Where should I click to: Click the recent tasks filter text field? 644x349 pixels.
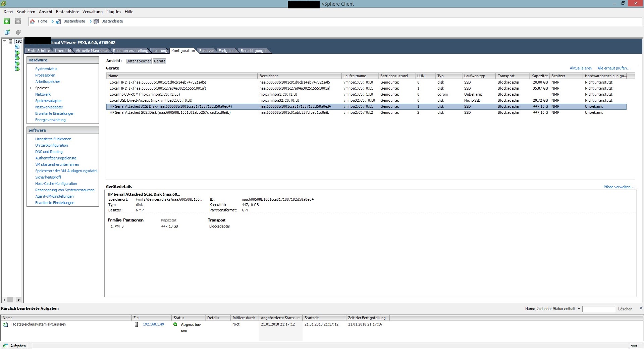click(598, 309)
